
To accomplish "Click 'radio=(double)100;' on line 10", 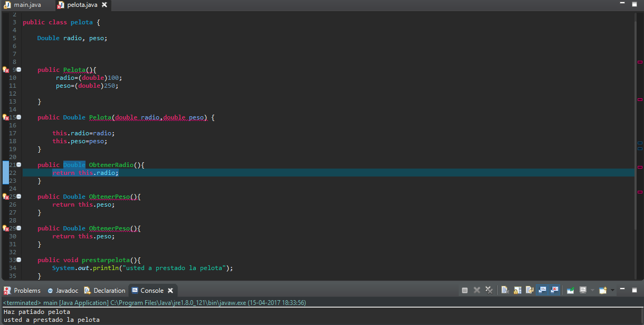I will (x=89, y=78).
